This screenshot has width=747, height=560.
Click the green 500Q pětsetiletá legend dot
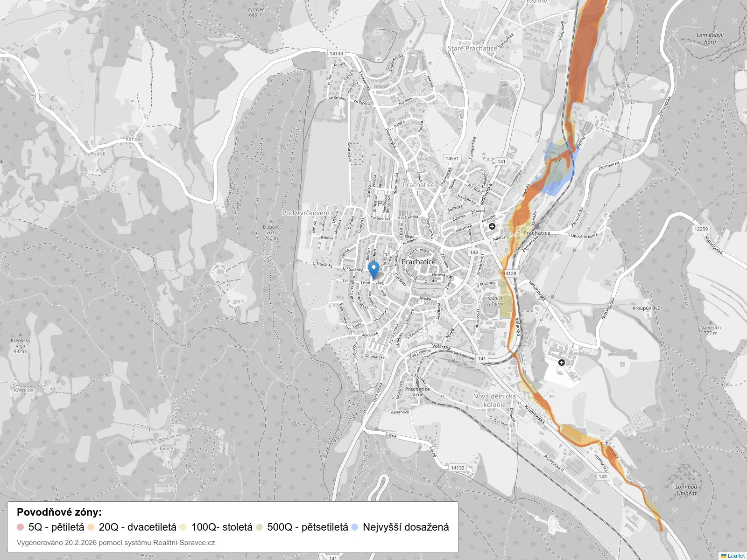(x=260, y=527)
